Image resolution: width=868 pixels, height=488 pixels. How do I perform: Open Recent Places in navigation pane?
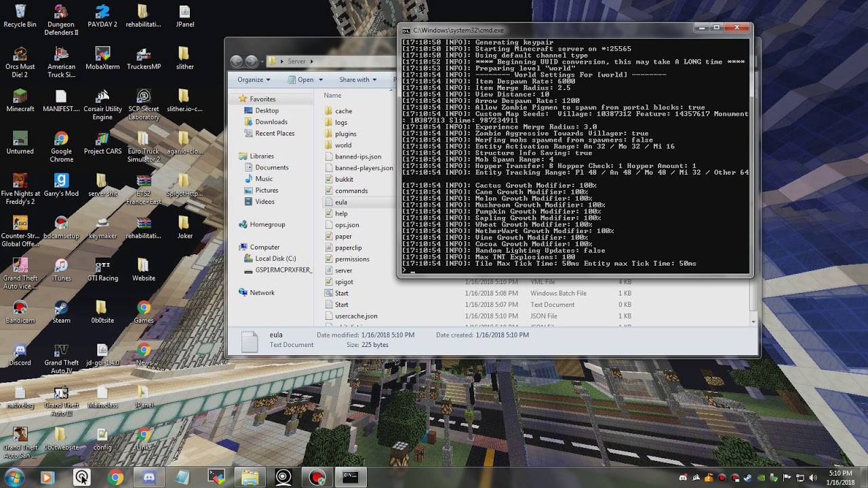275,134
